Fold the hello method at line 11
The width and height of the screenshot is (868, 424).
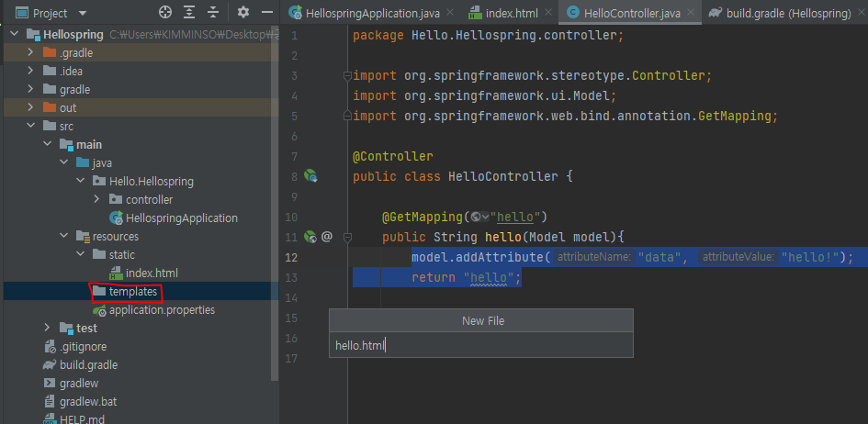point(347,237)
